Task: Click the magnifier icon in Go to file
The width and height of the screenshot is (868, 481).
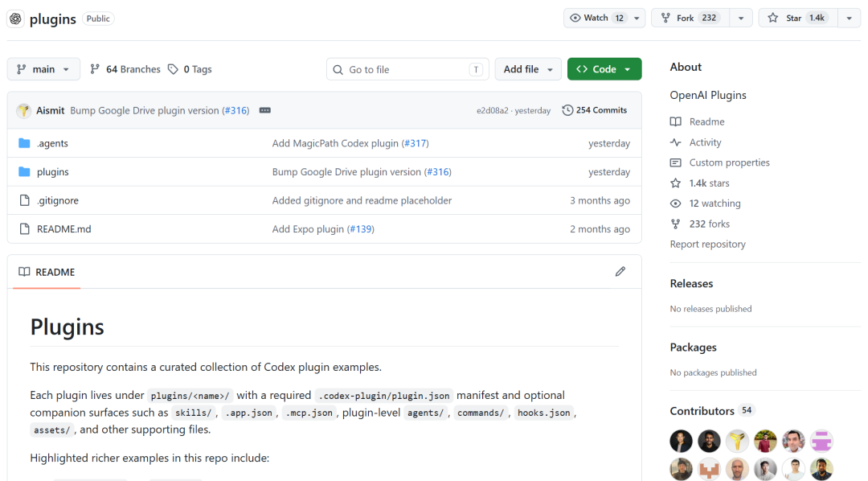Action: [x=338, y=70]
